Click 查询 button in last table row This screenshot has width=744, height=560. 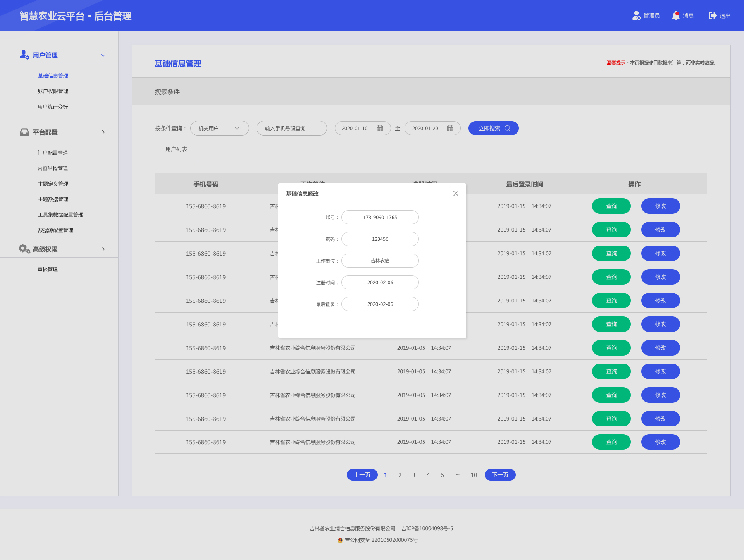tap(611, 442)
